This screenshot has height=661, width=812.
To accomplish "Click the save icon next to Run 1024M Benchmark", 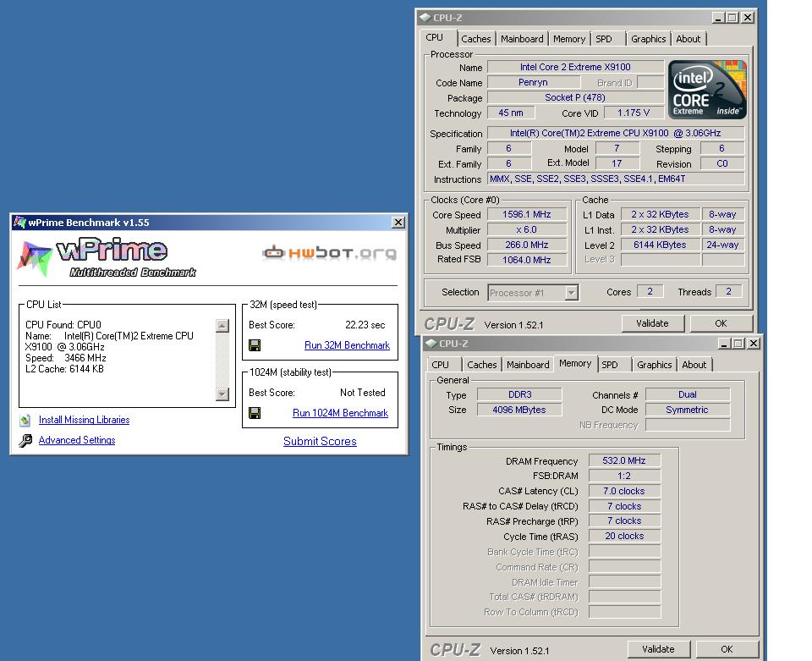I will coord(255,413).
